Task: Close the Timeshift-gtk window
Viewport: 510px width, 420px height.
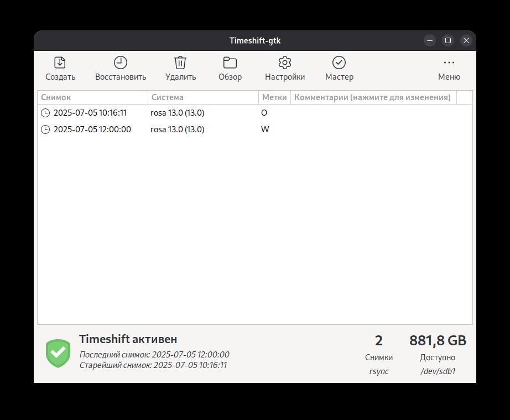Action: [466, 40]
